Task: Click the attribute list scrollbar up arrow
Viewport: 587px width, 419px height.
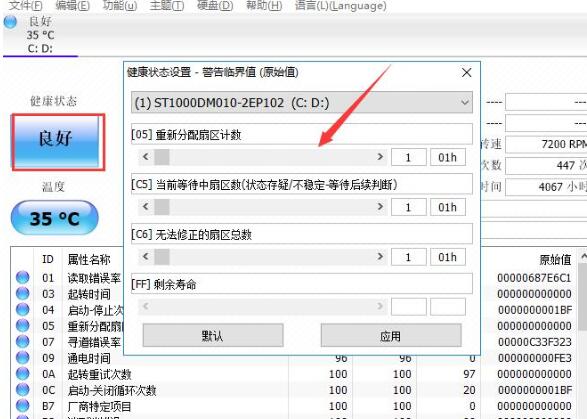Action: click(x=583, y=256)
